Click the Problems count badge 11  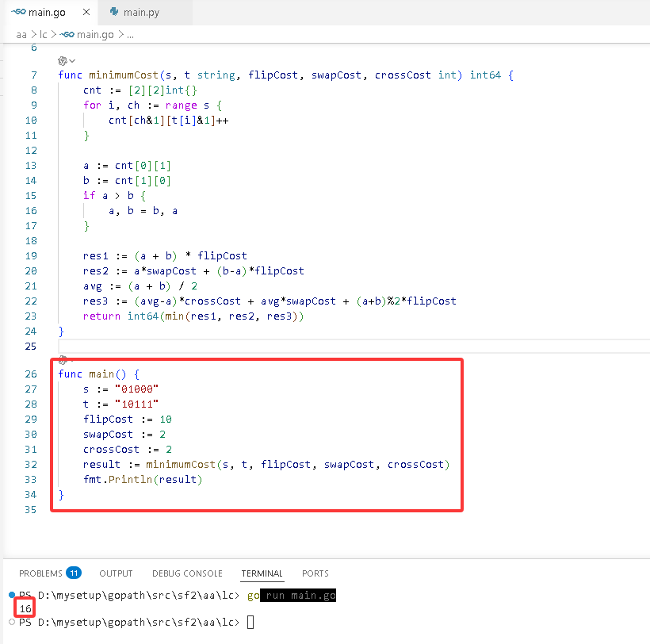(74, 573)
